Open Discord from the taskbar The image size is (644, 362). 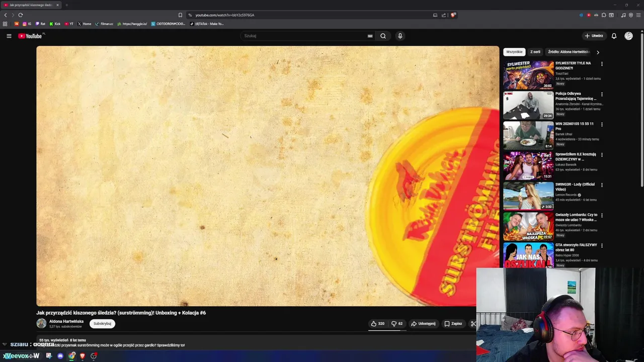coord(60,356)
